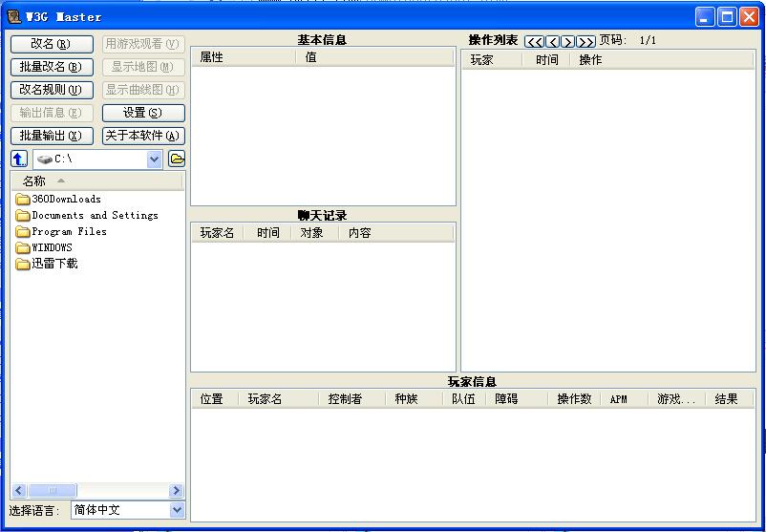766x532 pixels.
Task: Click the 控制者 column header
Action: [x=351, y=399]
